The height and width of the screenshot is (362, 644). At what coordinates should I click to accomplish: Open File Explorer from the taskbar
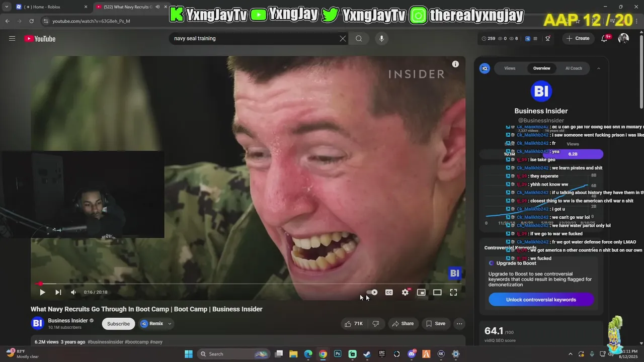293,354
